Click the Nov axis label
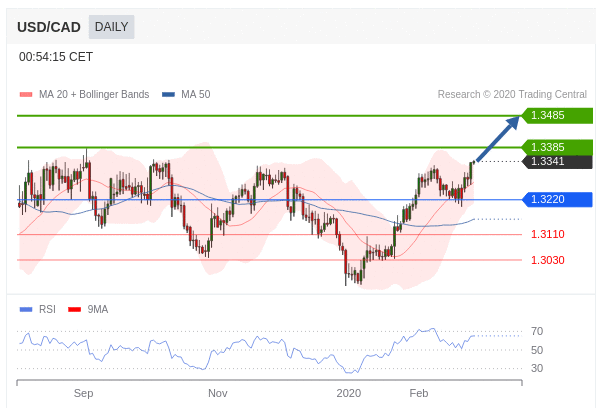 tap(218, 393)
